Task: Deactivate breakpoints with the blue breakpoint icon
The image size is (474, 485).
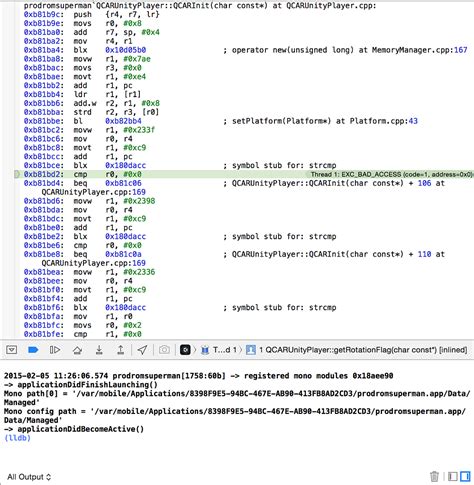Action: pyautogui.click(x=33, y=350)
